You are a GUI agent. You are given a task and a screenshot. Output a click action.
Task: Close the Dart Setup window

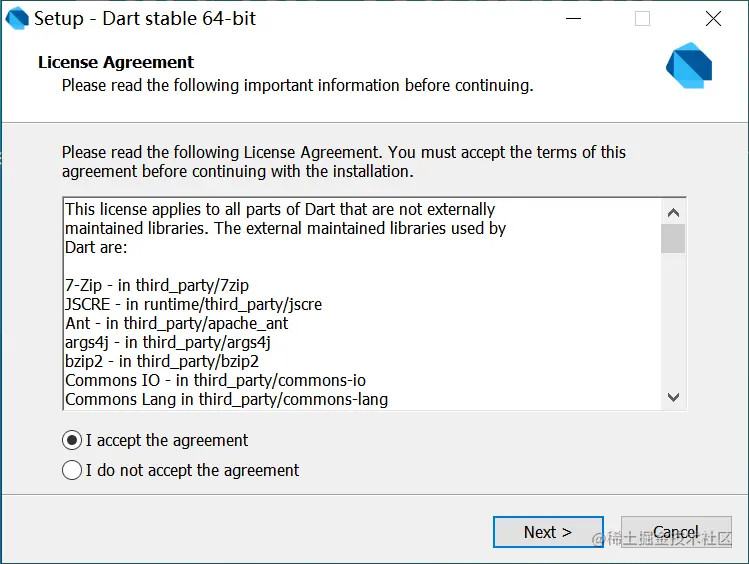(713, 19)
